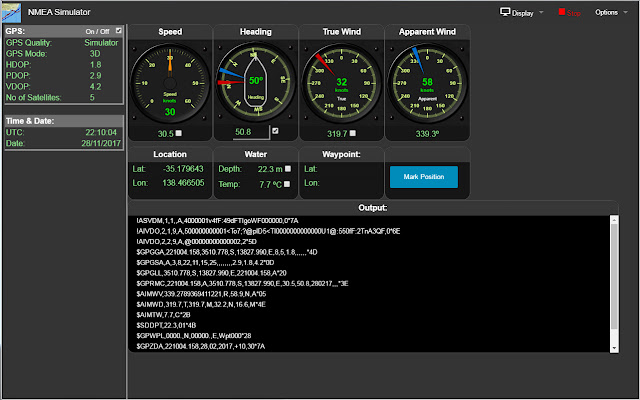Click the True Wind gauge dial
Viewport: 640px width, 400px height.
coord(341,83)
